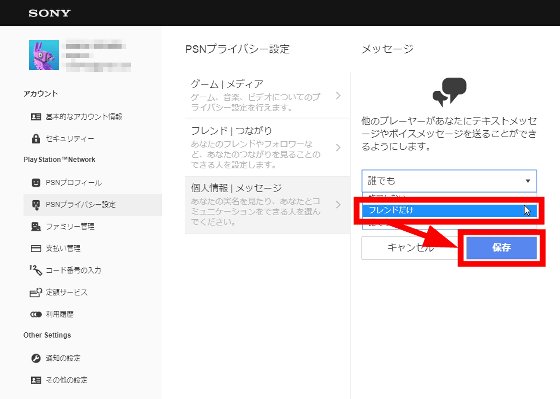
Task: Click the code entry key icon
Action: (x=36, y=270)
